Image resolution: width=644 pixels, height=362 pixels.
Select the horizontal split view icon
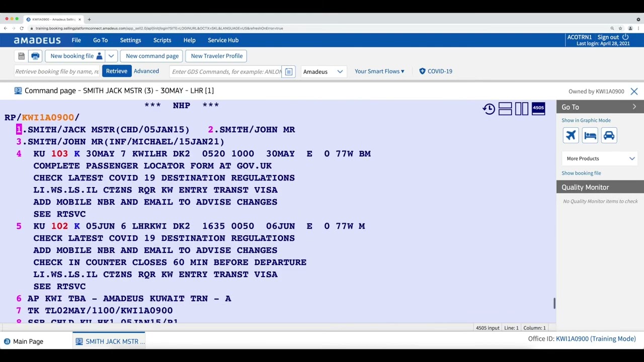tap(505, 109)
